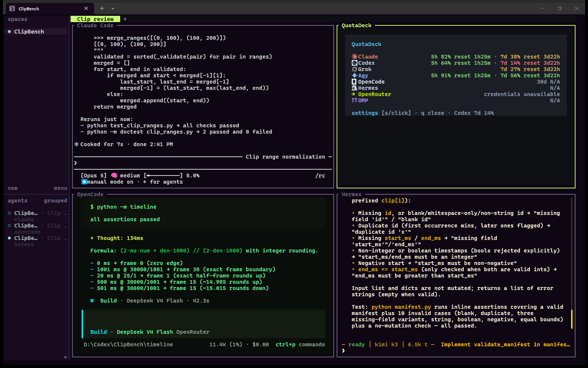Click the Thought: 134ms line in OpenCode

point(117,238)
